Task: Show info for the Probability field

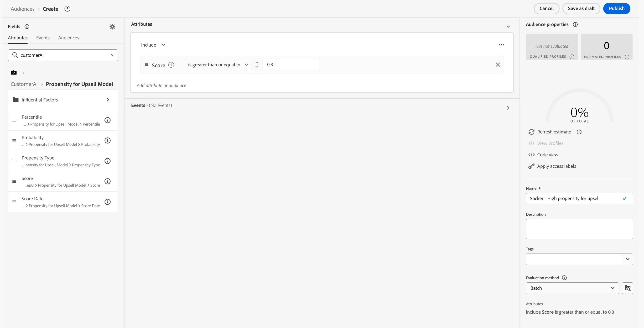Action: tap(108, 141)
